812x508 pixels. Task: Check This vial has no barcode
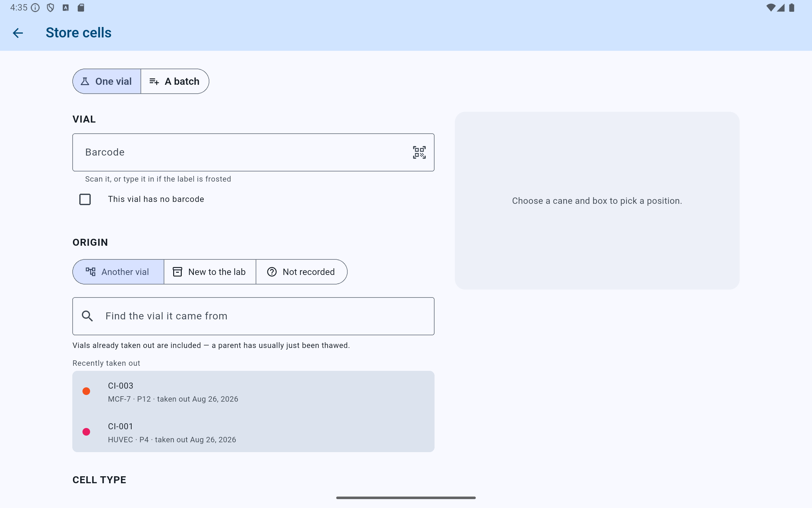(85, 199)
